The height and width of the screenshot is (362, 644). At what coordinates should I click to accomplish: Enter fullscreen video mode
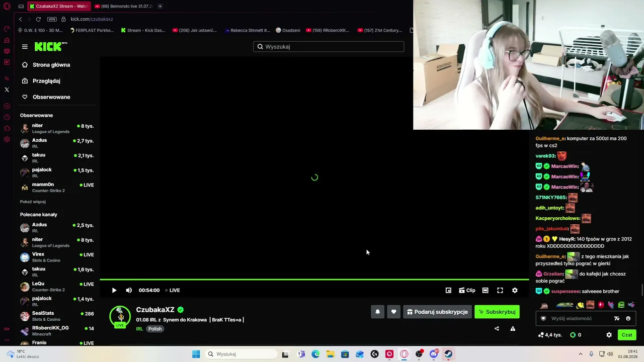point(500,290)
